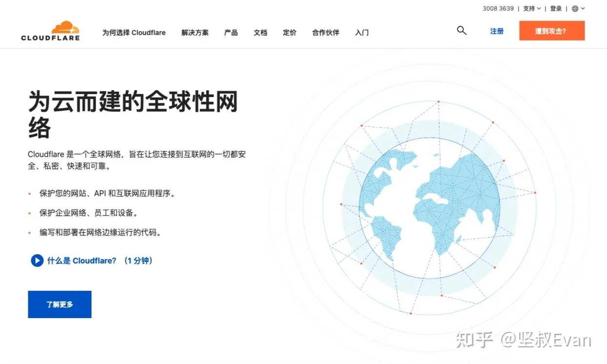Open 为何选择 Cloudflare menu
607x364 pixels.
pyautogui.click(x=134, y=33)
